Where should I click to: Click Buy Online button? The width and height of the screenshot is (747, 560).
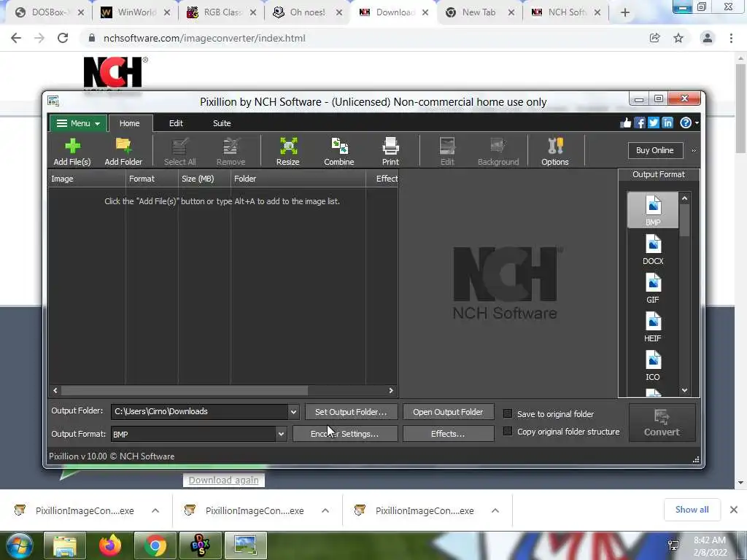655,150
